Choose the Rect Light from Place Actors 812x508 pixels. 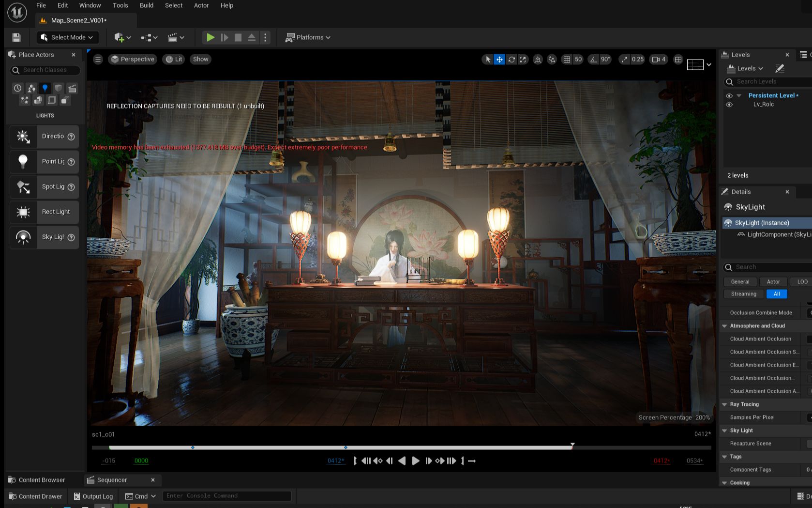tap(44, 212)
